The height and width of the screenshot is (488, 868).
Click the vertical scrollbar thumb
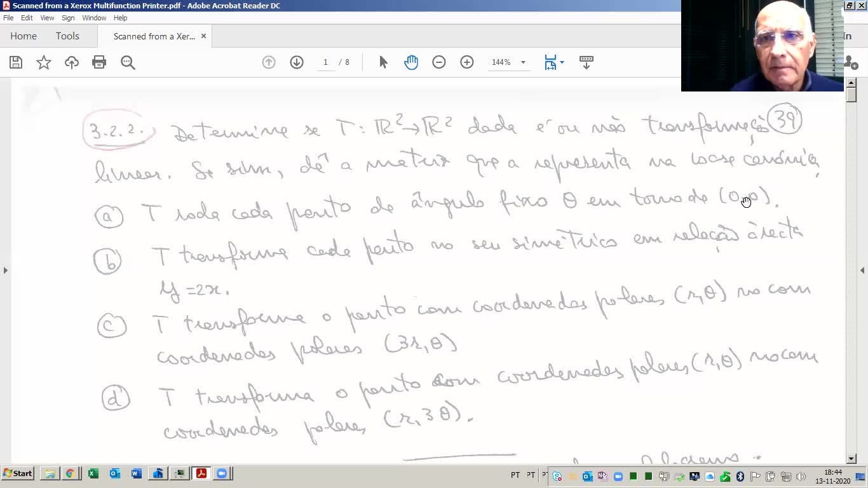851,95
